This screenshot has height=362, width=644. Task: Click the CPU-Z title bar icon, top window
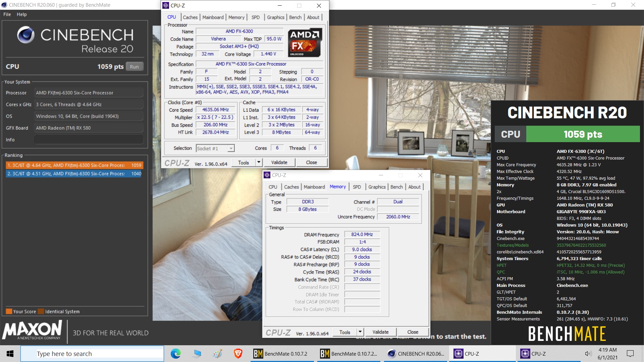click(166, 5)
